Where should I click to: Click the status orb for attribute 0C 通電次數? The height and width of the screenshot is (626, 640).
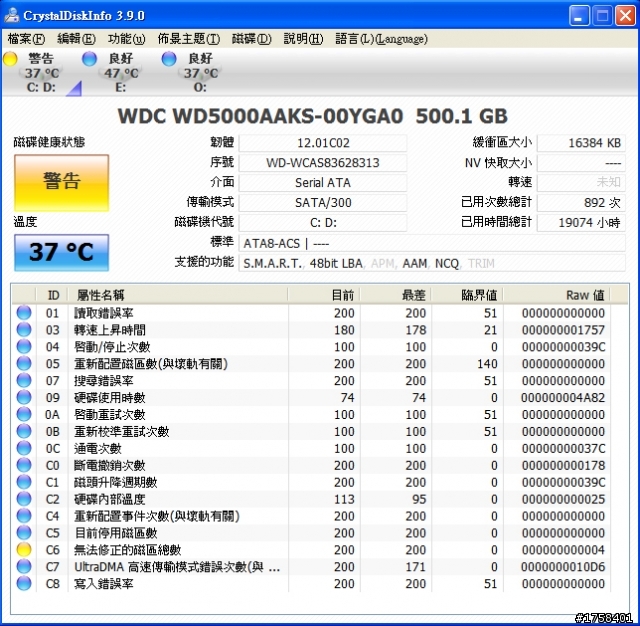[24, 448]
